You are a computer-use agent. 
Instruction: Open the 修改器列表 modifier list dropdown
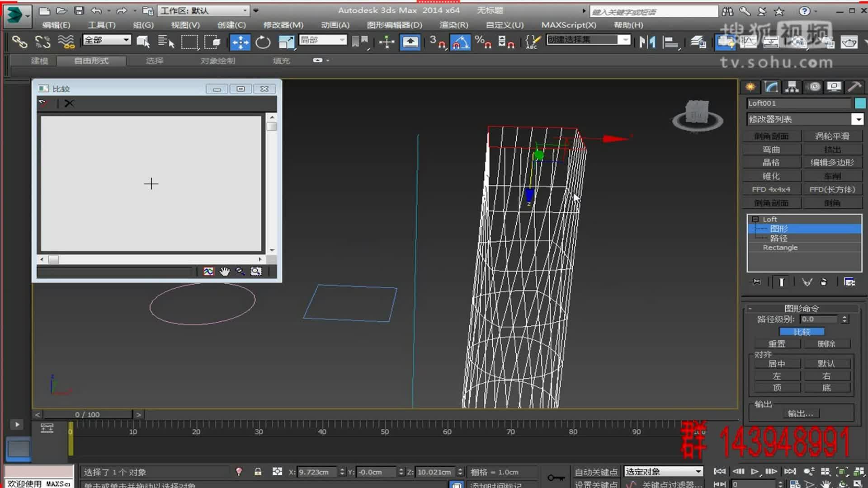[x=858, y=119]
